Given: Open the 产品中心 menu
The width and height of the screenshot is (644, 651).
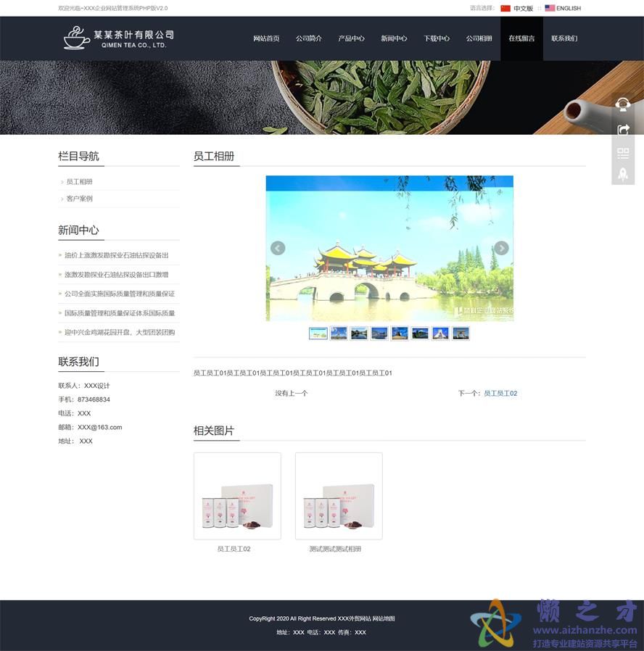Looking at the screenshot, I should 352,38.
